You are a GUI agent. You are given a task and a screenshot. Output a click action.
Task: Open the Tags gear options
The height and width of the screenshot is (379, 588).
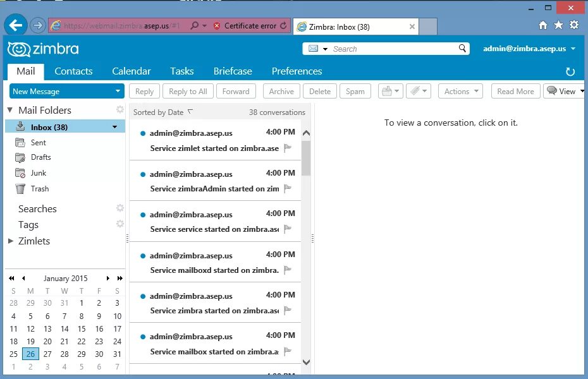(119, 224)
